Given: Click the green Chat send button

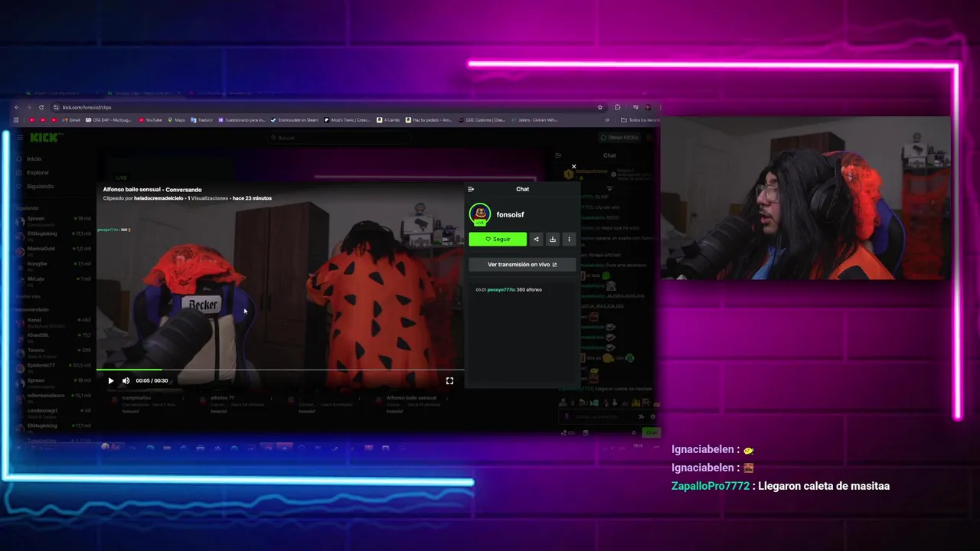Looking at the screenshot, I should tap(651, 432).
